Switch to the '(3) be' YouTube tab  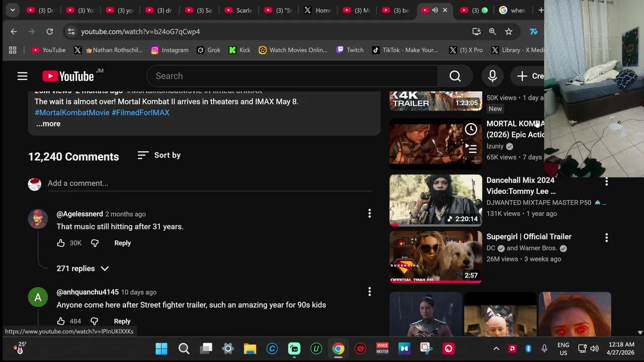397,10
